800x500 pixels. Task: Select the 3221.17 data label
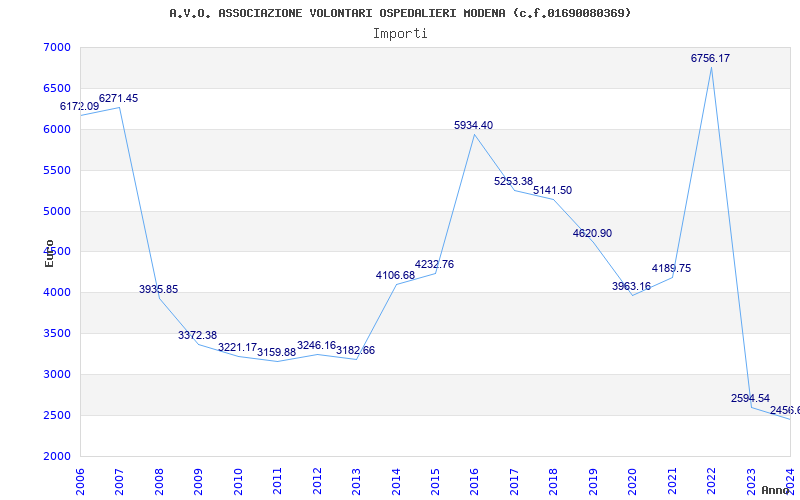pyautogui.click(x=237, y=347)
